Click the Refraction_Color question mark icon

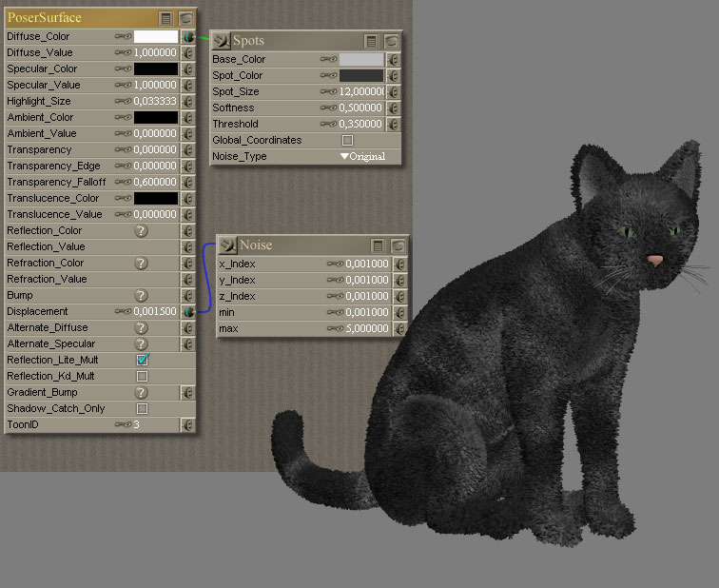141,264
